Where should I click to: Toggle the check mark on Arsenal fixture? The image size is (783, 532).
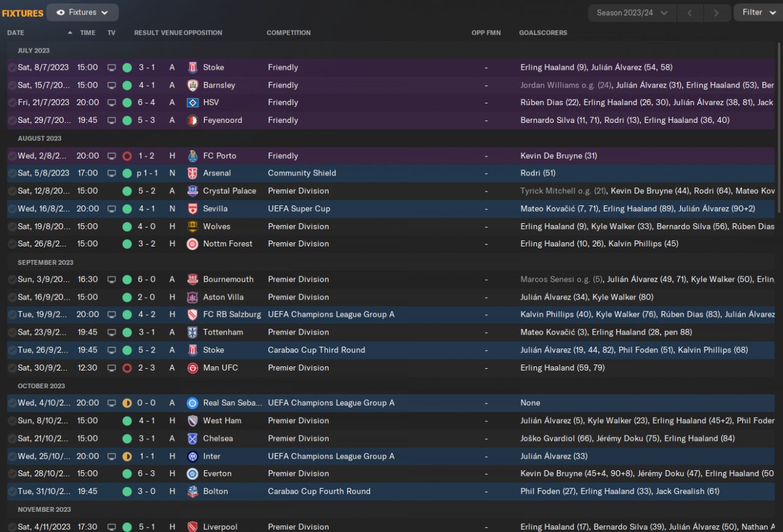12,173
